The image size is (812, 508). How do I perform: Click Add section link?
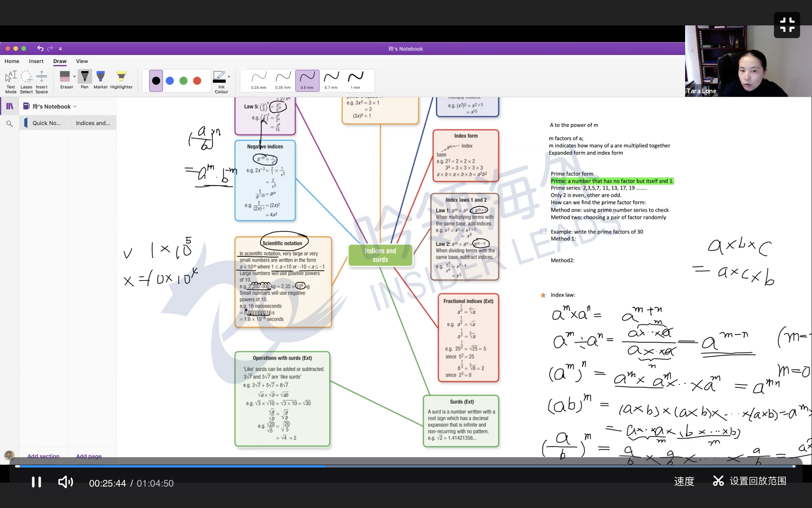43,456
